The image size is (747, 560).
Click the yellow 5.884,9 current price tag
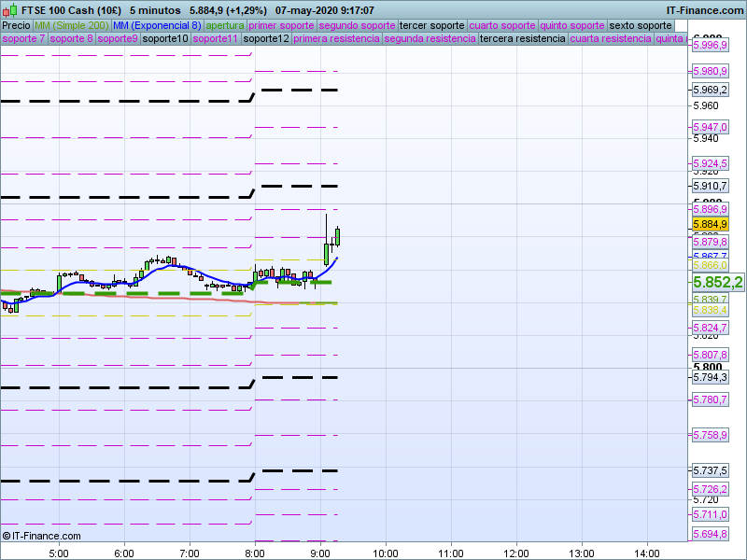710,225
